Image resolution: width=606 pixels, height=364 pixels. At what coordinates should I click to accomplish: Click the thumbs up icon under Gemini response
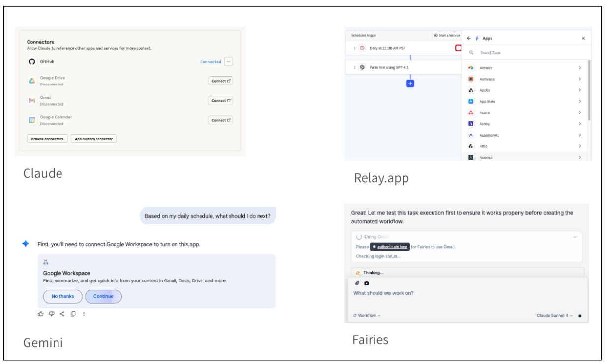(x=41, y=314)
